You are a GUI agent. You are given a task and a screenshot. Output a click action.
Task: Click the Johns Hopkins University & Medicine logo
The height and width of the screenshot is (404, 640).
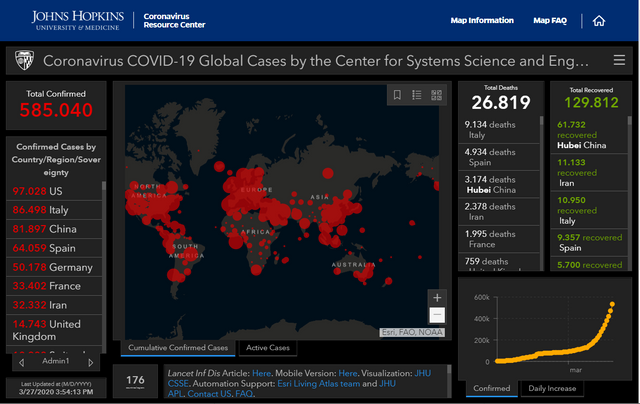pyautogui.click(x=78, y=20)
